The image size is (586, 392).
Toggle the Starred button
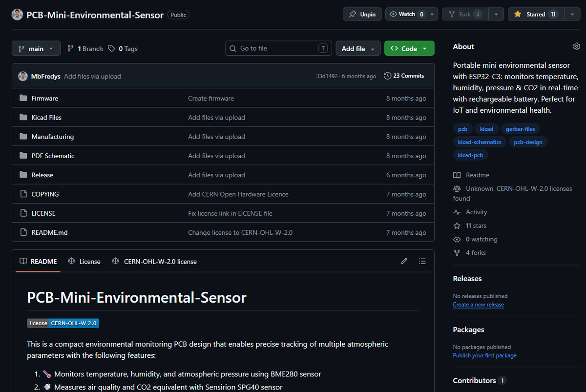click(x=536, y=14)
